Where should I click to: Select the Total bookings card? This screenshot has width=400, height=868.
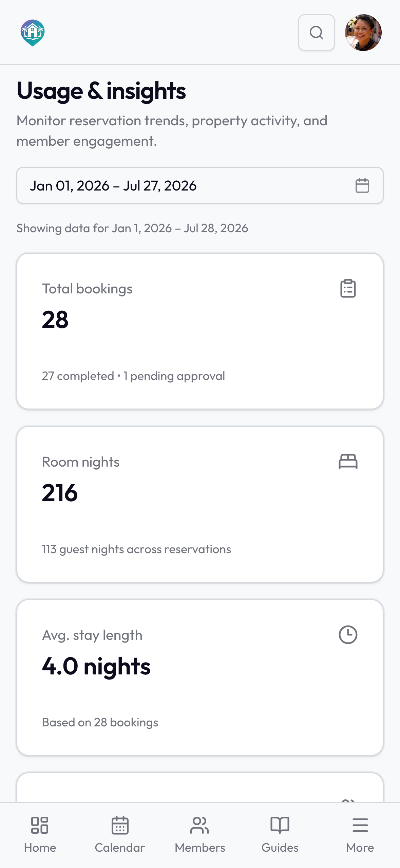(200, 331)
